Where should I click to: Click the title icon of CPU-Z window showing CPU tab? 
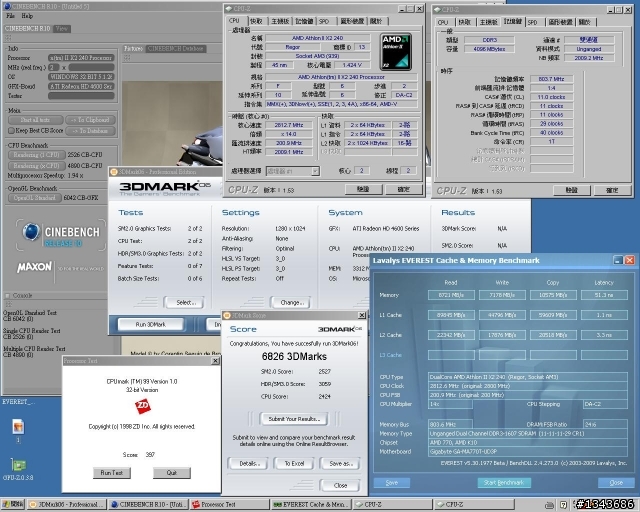pyautogui.click(x=229, y=9)
